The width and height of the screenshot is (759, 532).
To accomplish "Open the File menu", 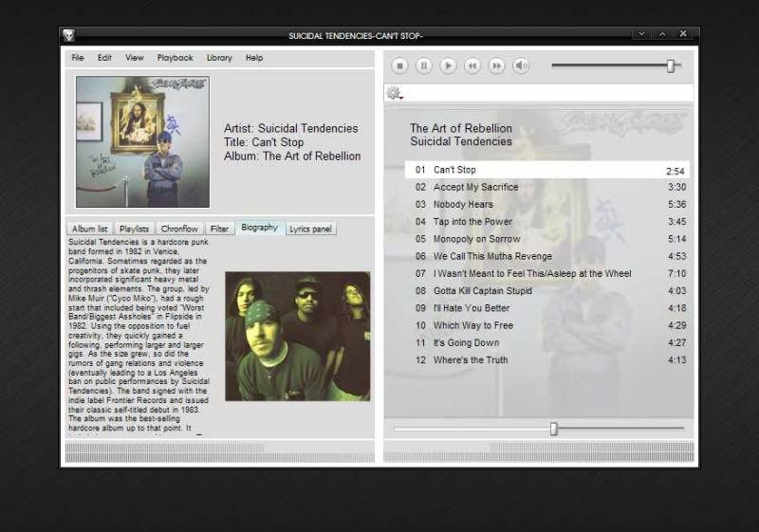I will point(78,58).
